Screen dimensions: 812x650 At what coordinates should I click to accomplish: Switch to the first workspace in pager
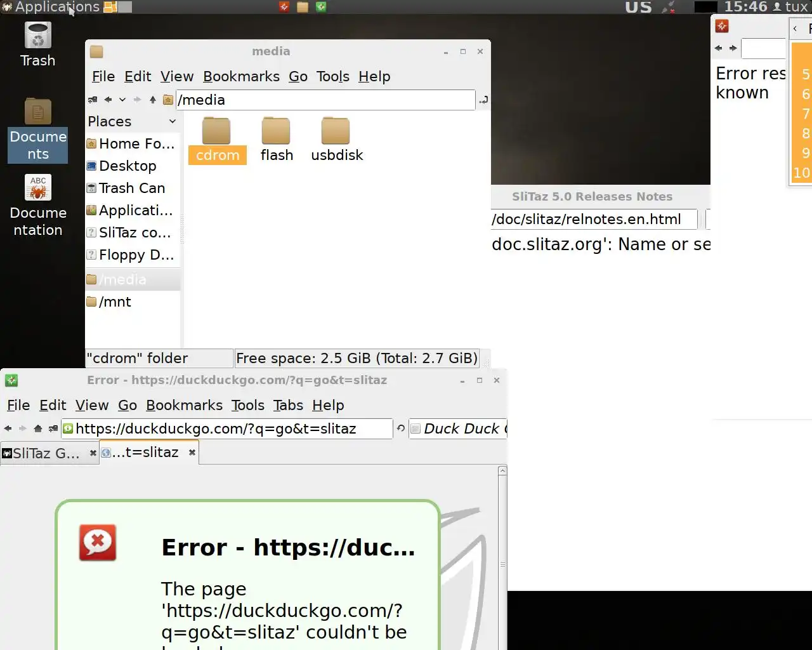110,7
